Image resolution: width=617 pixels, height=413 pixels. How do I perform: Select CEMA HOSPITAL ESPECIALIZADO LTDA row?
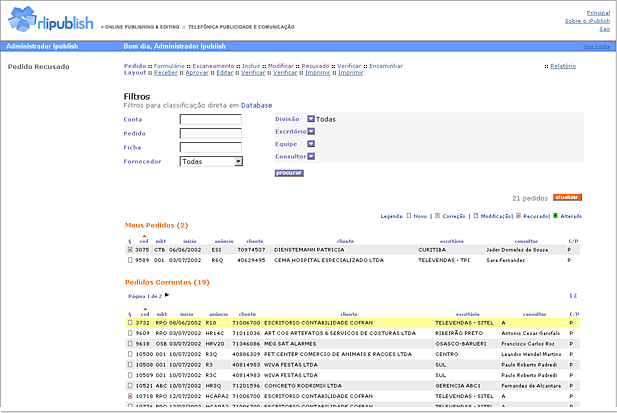tap(353, 260)
